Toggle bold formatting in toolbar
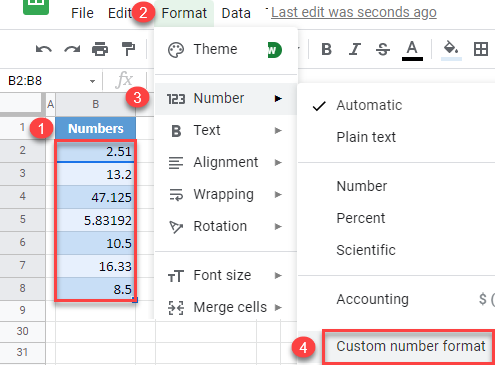Image resolution: width=495 pixels, height=365 pixels. coord(327,49)
